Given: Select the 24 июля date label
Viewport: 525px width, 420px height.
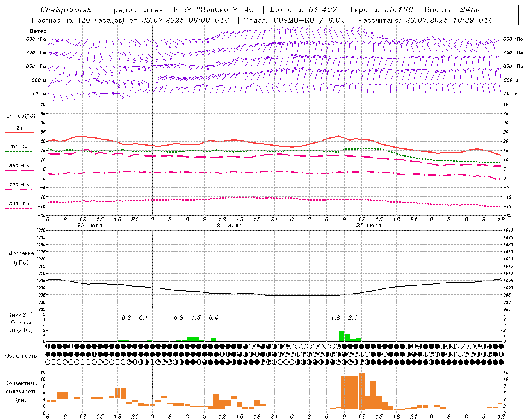Looking at the screenshot, I should [229, 226].
